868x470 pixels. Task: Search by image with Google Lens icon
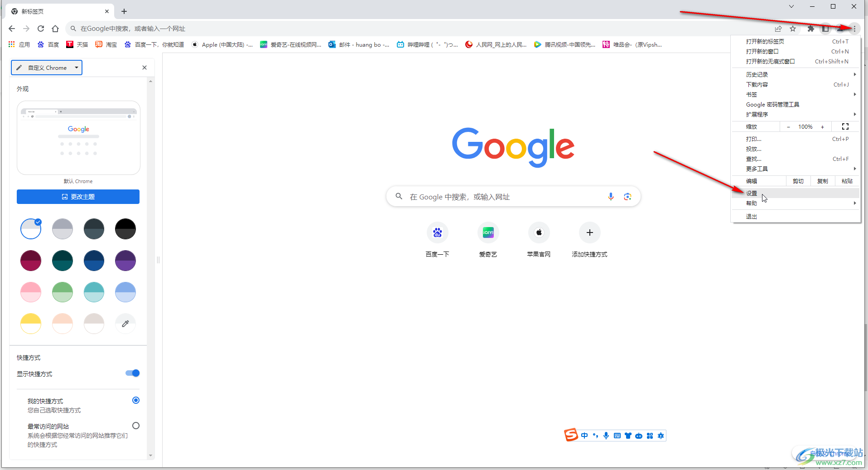point(627,196)
